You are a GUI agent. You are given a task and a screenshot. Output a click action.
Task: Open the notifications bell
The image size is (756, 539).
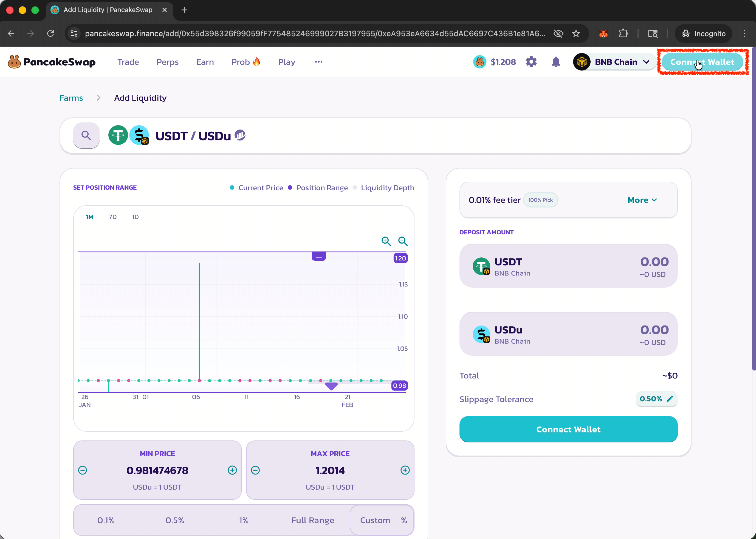click(x=556, y=62)
